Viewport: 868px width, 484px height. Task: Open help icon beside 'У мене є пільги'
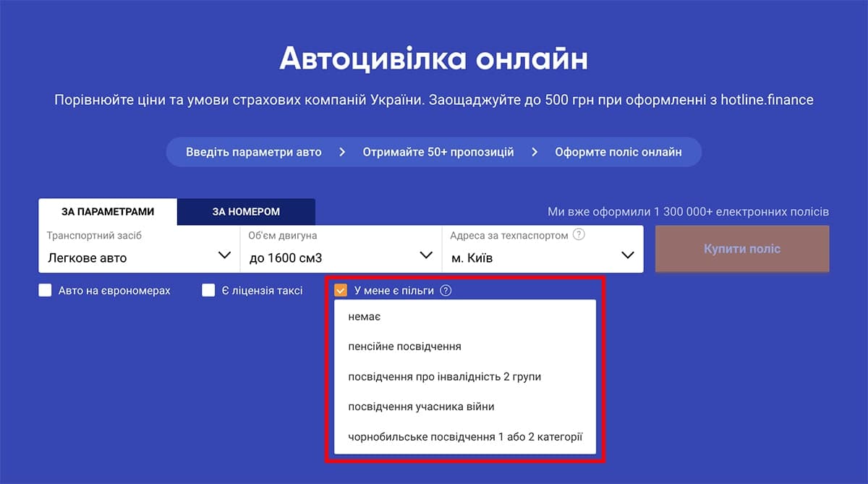coord(446,291)
